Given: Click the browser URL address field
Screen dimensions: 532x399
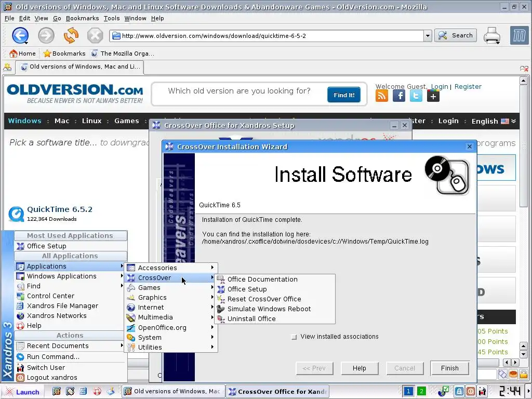Looking at the screenshot, I should click(267, 36).
